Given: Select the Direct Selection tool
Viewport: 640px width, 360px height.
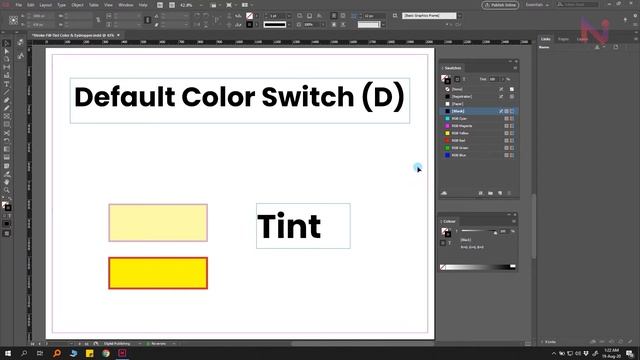Looking at the screenshot, I should [7, 51].
